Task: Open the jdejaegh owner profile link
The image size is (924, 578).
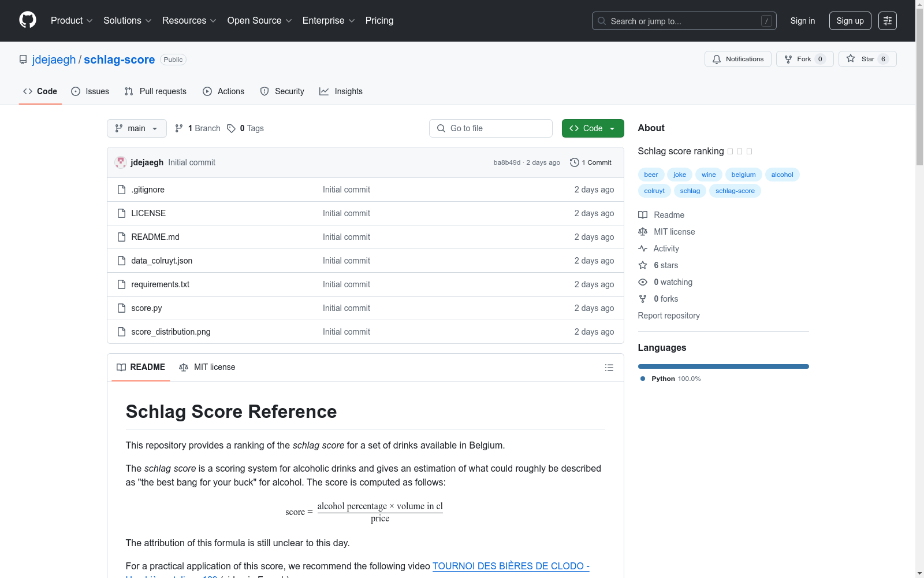Action: (x=54, y=60)
